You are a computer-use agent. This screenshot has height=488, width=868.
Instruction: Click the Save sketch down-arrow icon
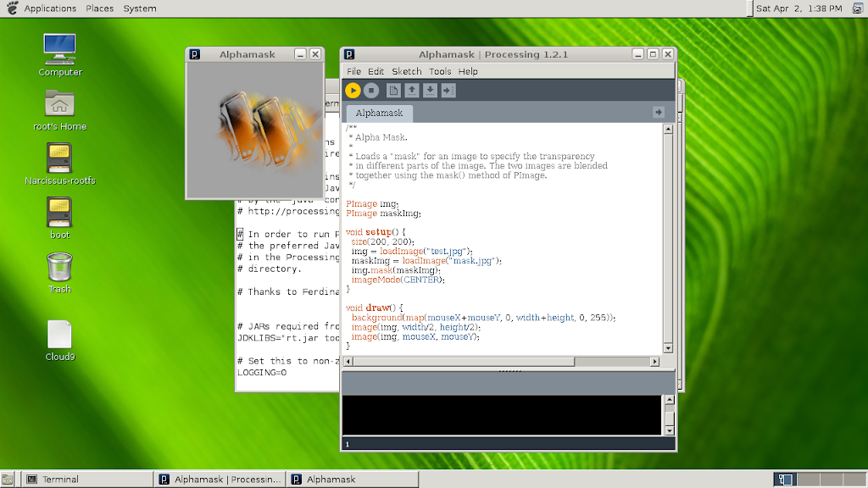point(431,91)
